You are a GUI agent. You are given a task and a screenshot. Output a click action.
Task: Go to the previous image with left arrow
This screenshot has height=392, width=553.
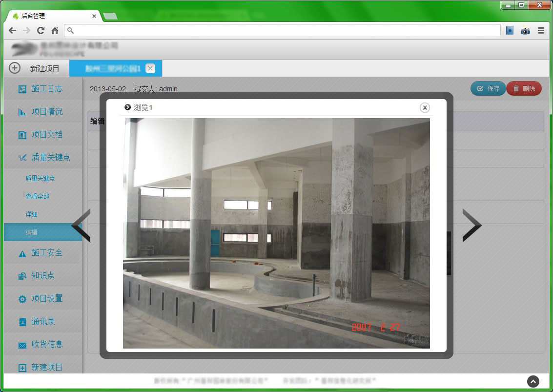coord(81,226)
